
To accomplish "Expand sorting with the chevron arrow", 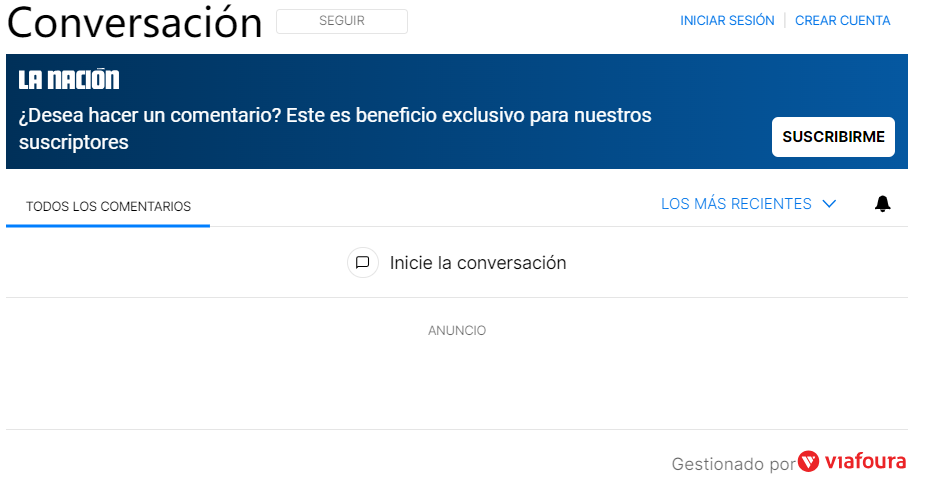I will (x=828, y=204).
